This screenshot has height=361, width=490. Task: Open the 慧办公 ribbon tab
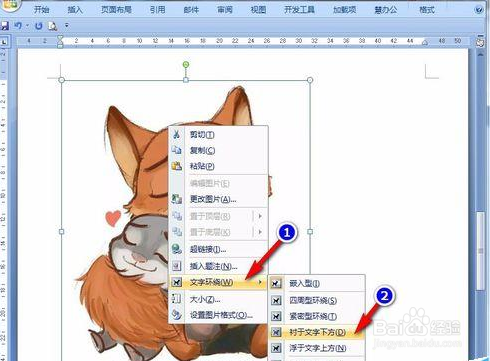coord(386,10)
